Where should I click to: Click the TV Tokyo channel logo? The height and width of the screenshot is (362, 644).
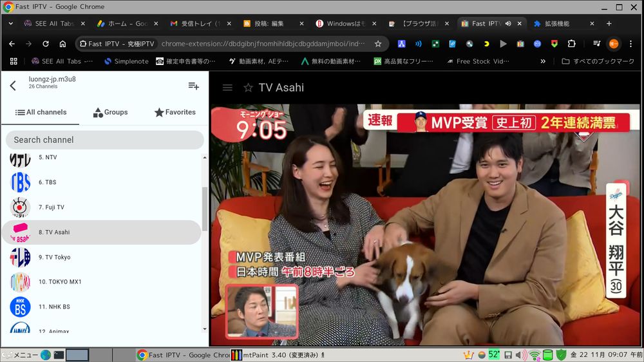tap(20, 257)
